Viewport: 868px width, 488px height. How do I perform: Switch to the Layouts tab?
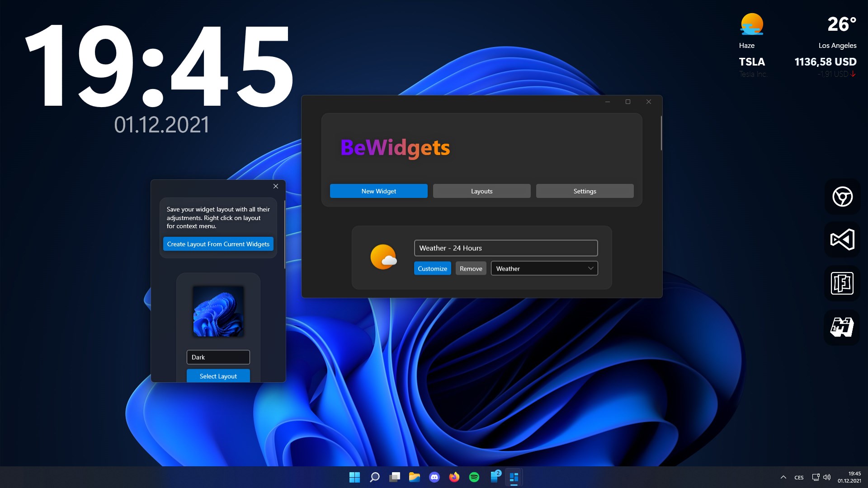(481, 191)
